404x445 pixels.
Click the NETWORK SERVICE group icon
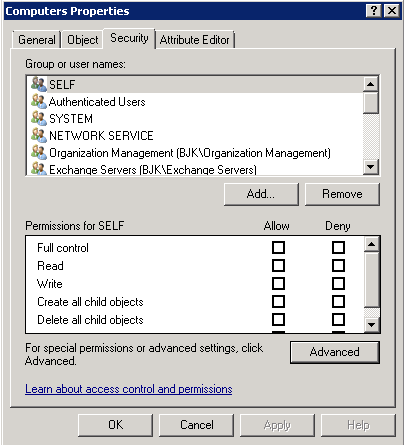[x=39, y=135]
